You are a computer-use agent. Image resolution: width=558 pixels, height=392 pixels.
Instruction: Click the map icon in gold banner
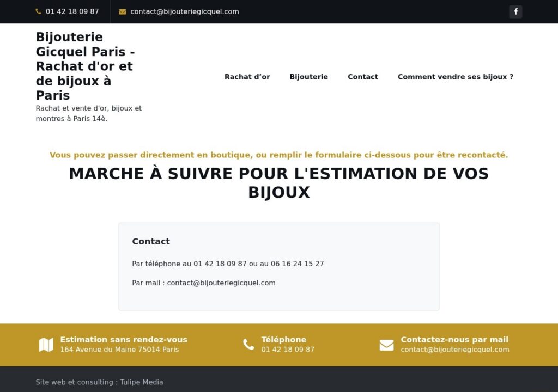point(46,345)
